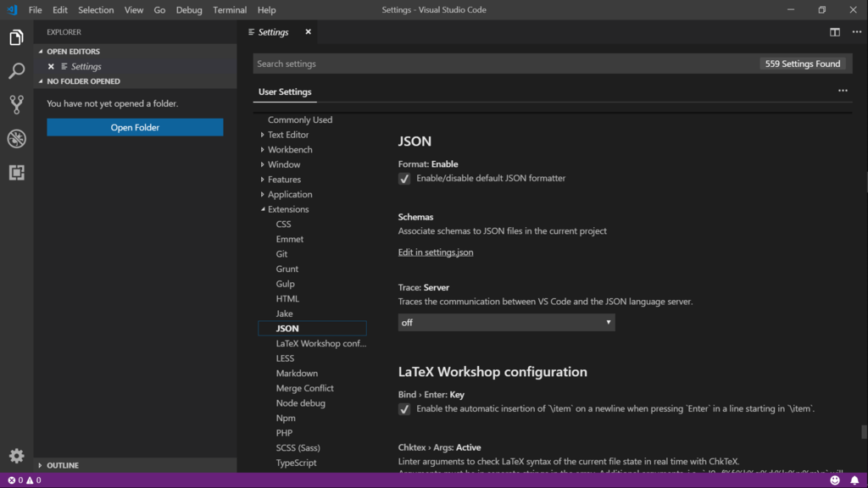Select Grunt under Extensions
Viewport: 868px width, 488px height.
point(287,269)
